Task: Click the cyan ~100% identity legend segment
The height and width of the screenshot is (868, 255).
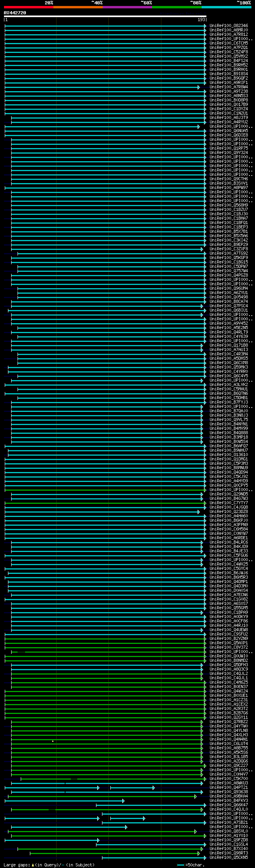Action: pyautogui.click(x=226, y=7)
